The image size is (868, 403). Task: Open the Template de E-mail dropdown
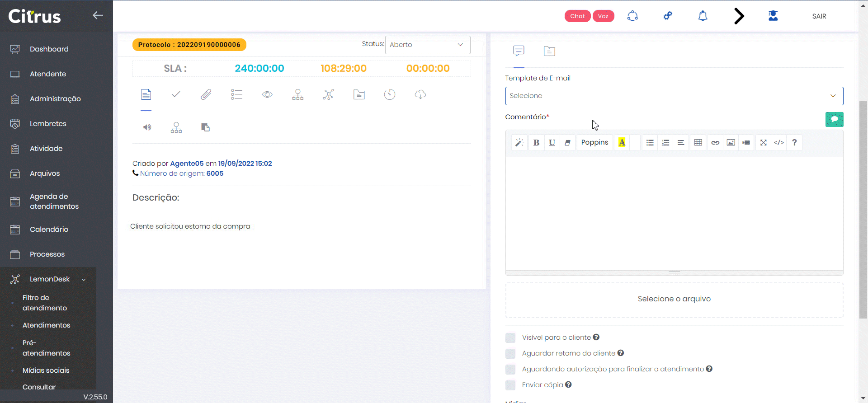[x=674, y=96]
